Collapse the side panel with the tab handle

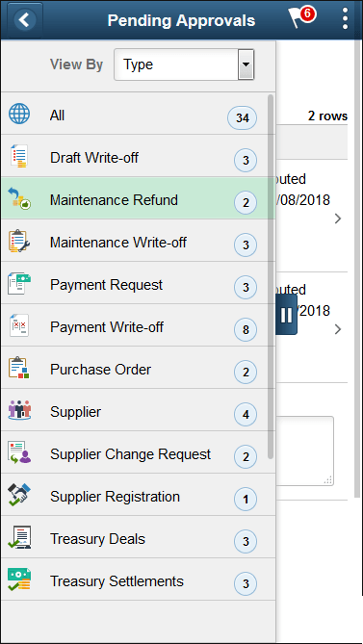pyautogui.click(x=286, y=315)
